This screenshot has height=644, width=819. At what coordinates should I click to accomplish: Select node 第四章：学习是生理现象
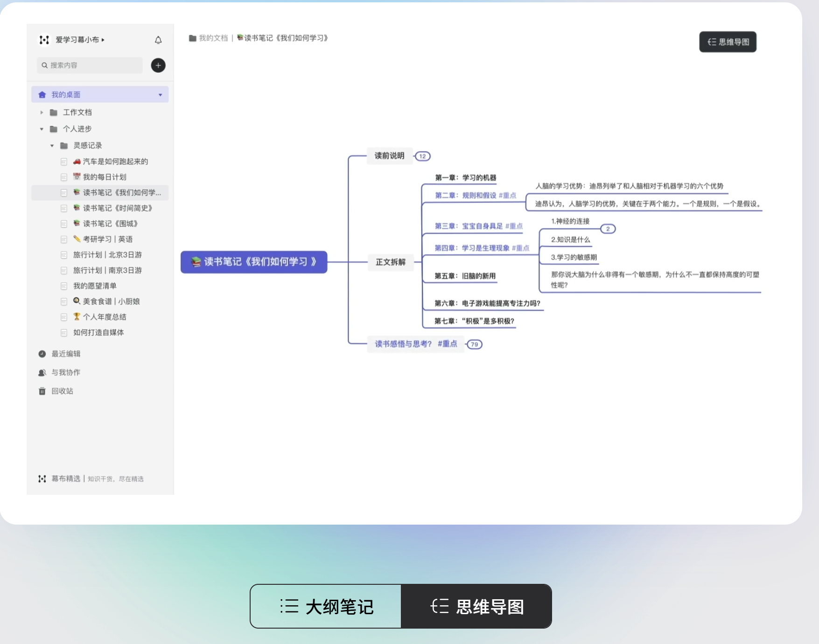pos(472,248)
